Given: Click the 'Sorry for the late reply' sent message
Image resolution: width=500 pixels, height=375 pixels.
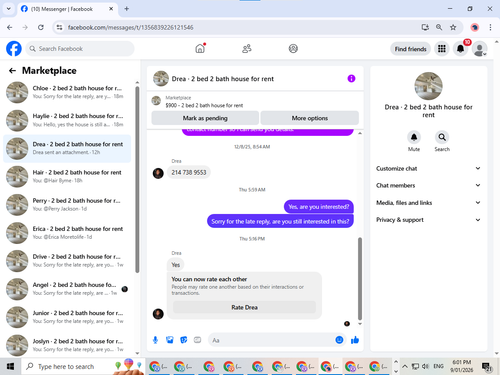Looking at the screenshot, I should (x=280, y=221).
